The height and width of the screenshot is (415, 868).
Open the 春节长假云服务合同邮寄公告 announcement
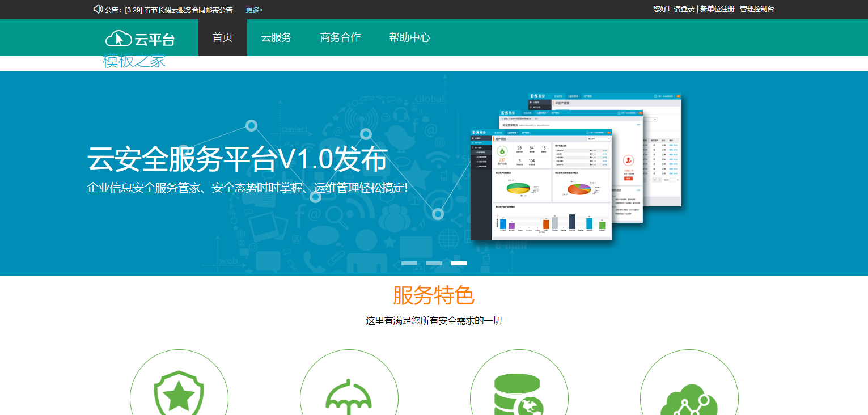click(x=188, y=10)
